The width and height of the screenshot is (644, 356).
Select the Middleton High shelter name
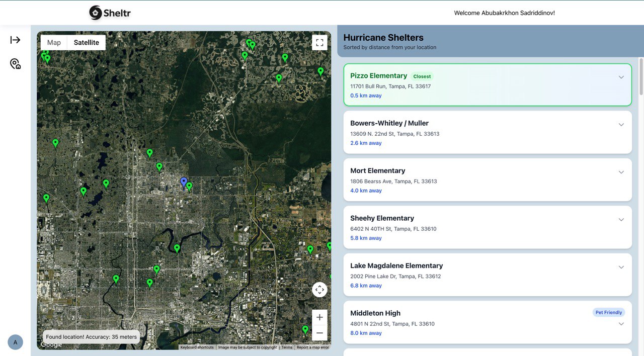375,313
